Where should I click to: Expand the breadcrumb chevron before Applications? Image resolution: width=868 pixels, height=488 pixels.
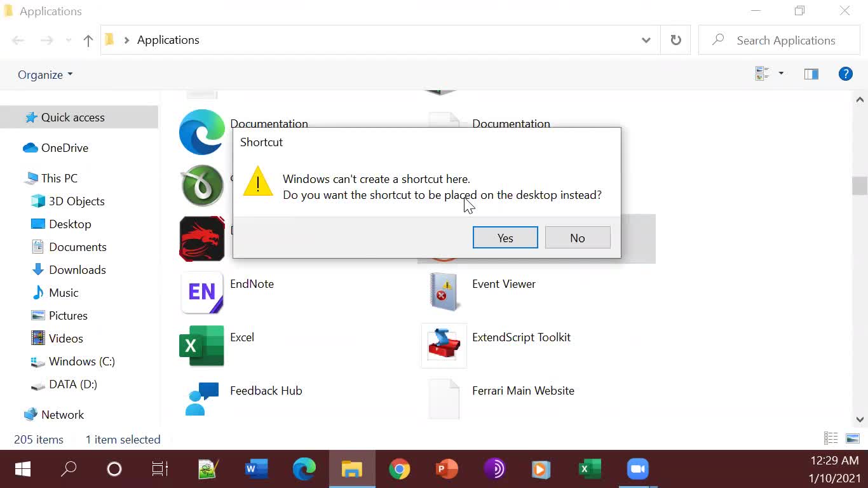[x=126, y=40]
